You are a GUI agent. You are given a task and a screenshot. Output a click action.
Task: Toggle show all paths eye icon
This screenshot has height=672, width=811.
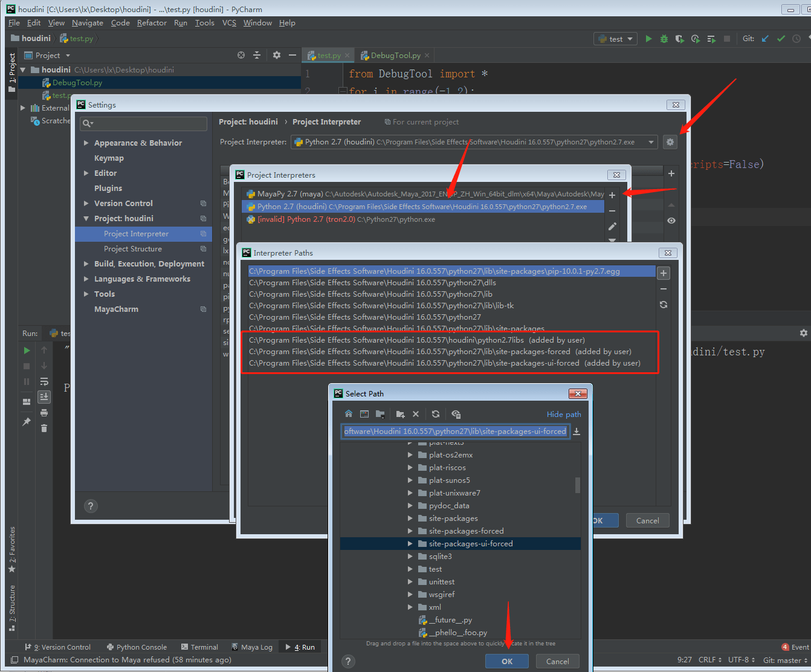point(671,221)
